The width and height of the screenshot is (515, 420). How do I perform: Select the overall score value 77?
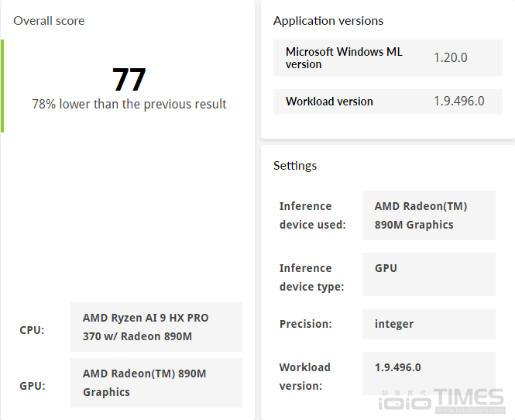pyautogui.click(x=129, y=79)
